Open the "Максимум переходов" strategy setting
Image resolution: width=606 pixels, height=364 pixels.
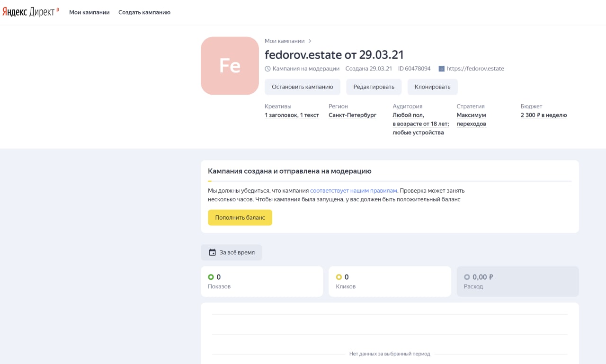click(x=472, y=119)
